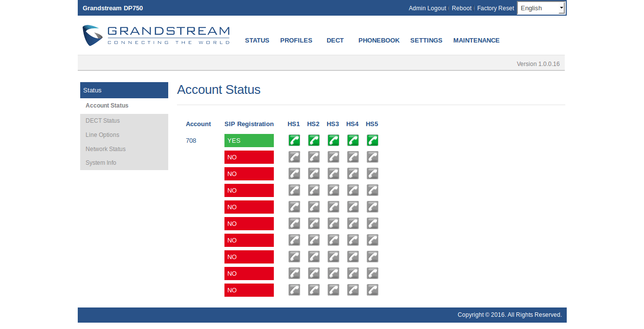Viewport: 644px width, 329px height.
Task: Click gray HS1 handset icon in last row
Action: [294, 290]
